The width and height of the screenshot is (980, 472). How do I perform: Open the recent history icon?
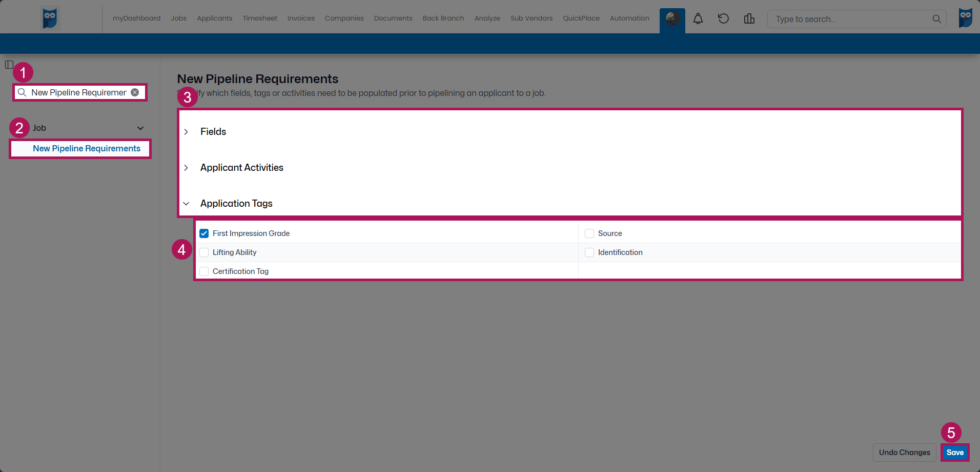click(x=723, y=19)
